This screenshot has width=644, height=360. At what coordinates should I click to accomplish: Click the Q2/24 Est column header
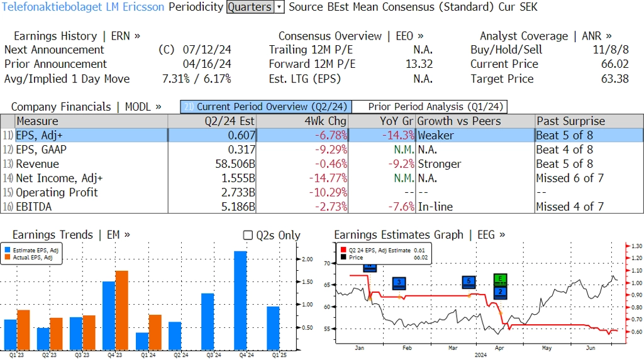tap(212, 121)
